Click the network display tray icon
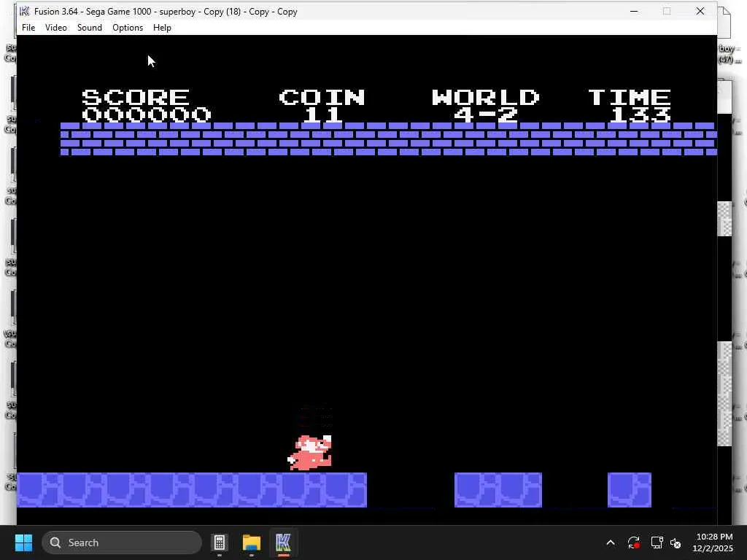 click(x=657, y=542)
